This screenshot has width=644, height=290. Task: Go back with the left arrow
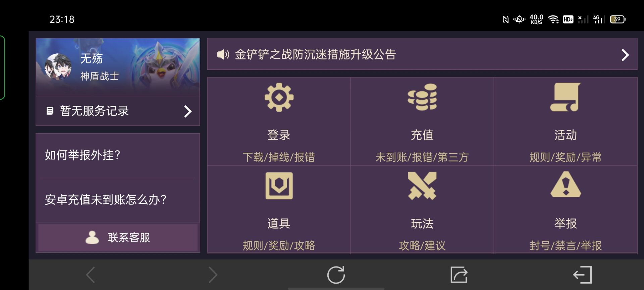(x=91, y=275)
